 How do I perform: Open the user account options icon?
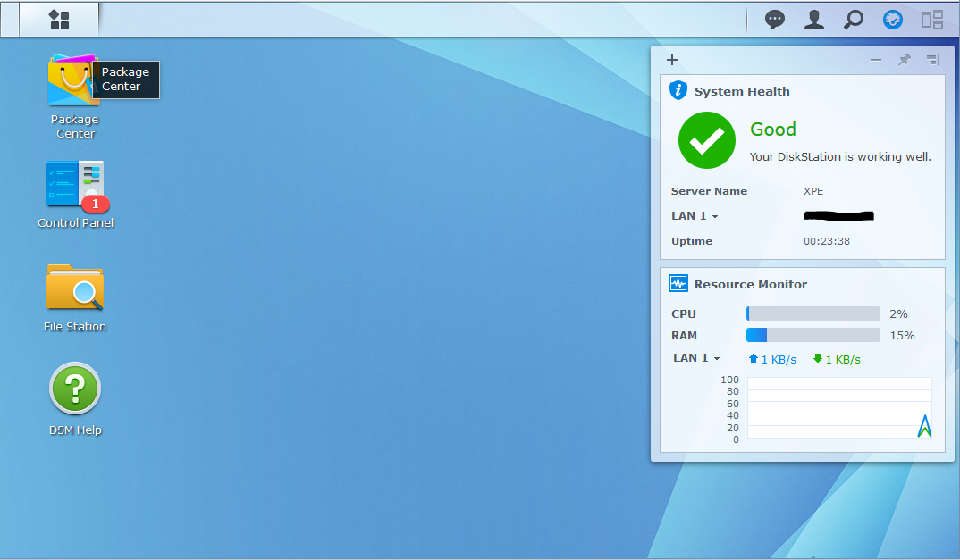tap(813, 20)
